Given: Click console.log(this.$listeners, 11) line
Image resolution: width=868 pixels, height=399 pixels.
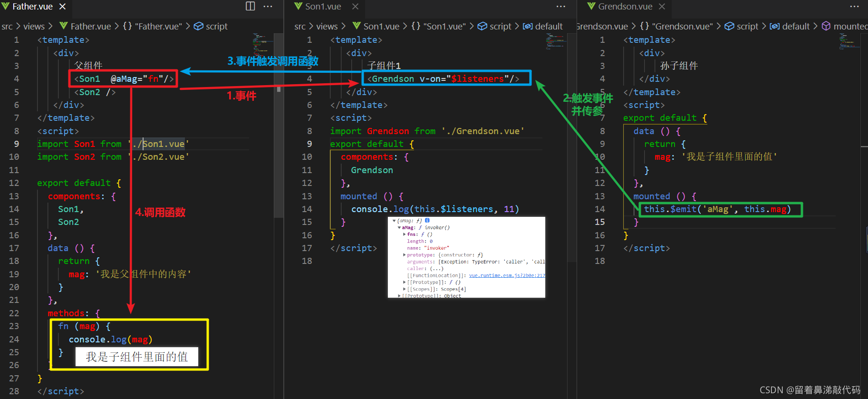Looking at the screenshot, I should [435, 209].
